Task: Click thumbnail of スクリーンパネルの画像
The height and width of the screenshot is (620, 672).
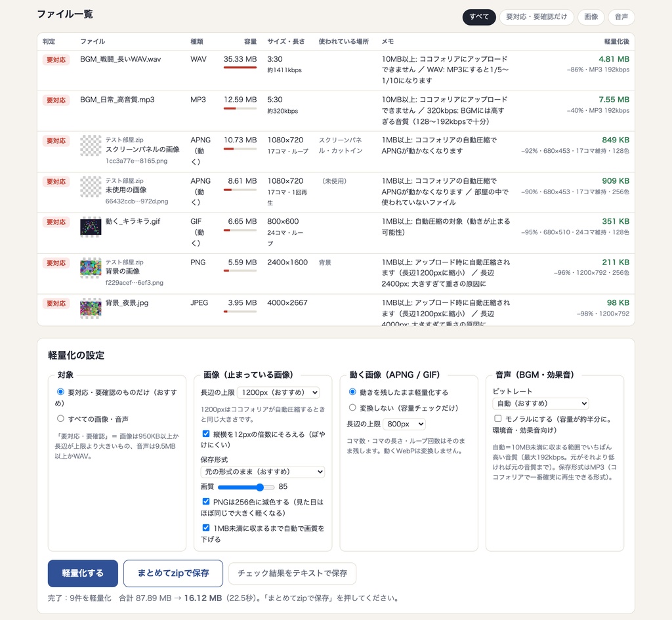Action: tap(91, 146)
